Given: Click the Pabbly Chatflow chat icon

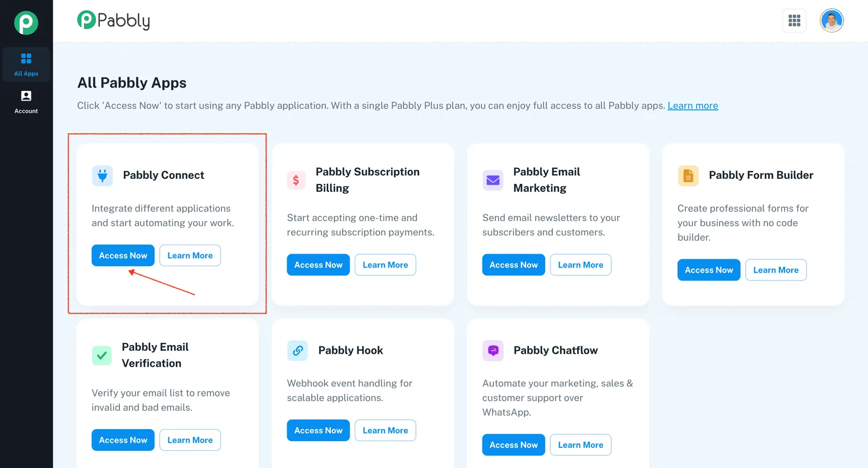Looking at the screenshot, I should (x=493, y=350).
